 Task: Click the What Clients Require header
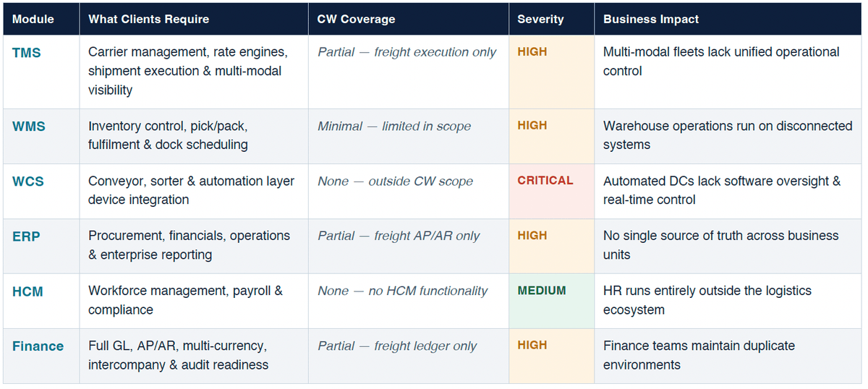pyautogui.click(x=148, y=20)
